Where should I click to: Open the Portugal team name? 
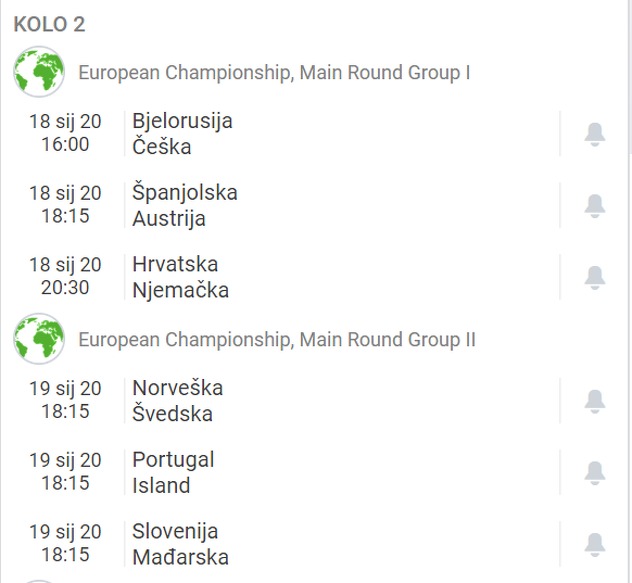[173, 460]
